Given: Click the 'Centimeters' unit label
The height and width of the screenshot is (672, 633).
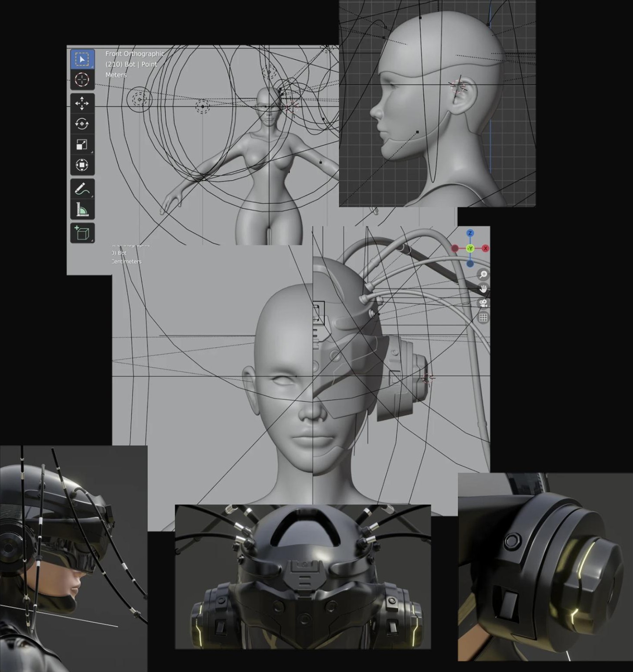Looking at the screenshot, I should point(126,262).
